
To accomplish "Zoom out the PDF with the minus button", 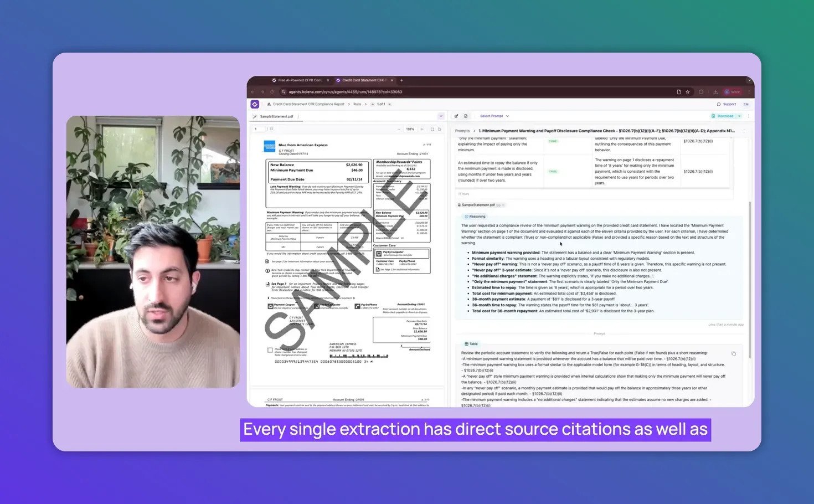I will [x=399, y=129].
